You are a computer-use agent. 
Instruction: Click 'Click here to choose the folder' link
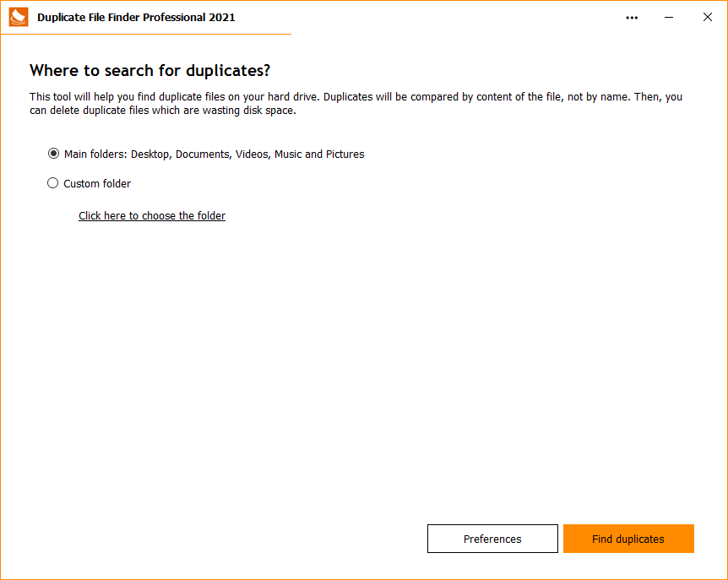pyautogui.click(x=152, y=215)
